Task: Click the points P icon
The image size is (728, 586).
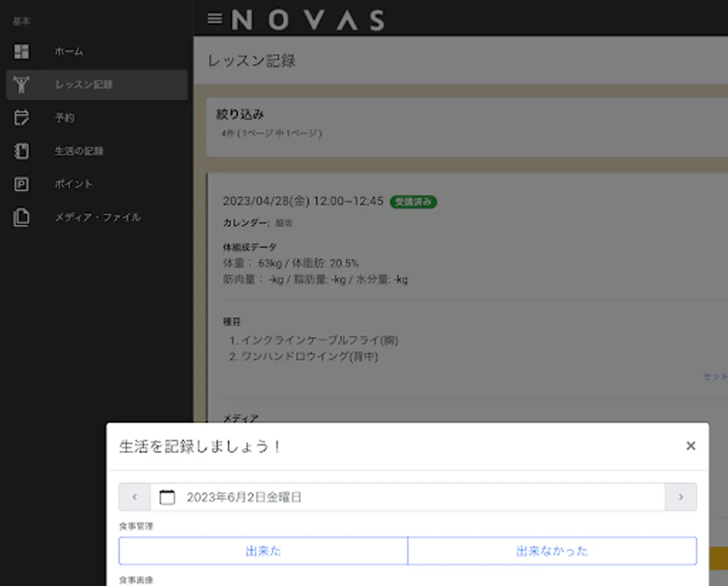Action: [21, 184]
